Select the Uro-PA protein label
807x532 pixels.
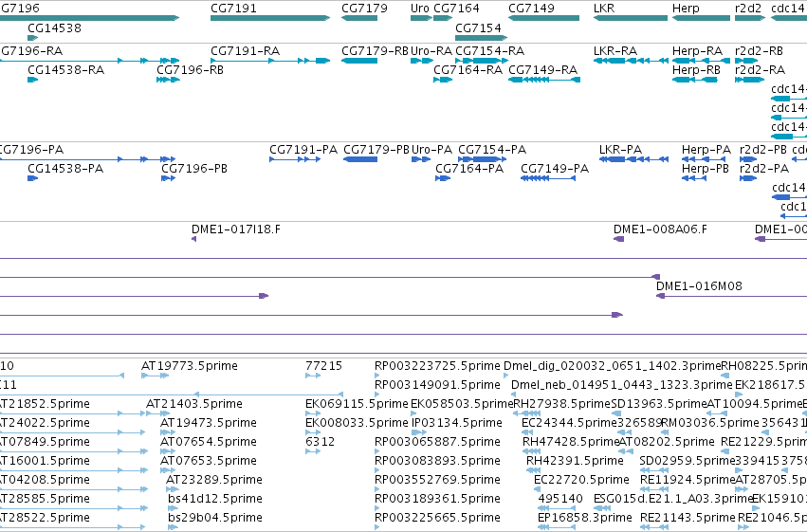[431, 150]
